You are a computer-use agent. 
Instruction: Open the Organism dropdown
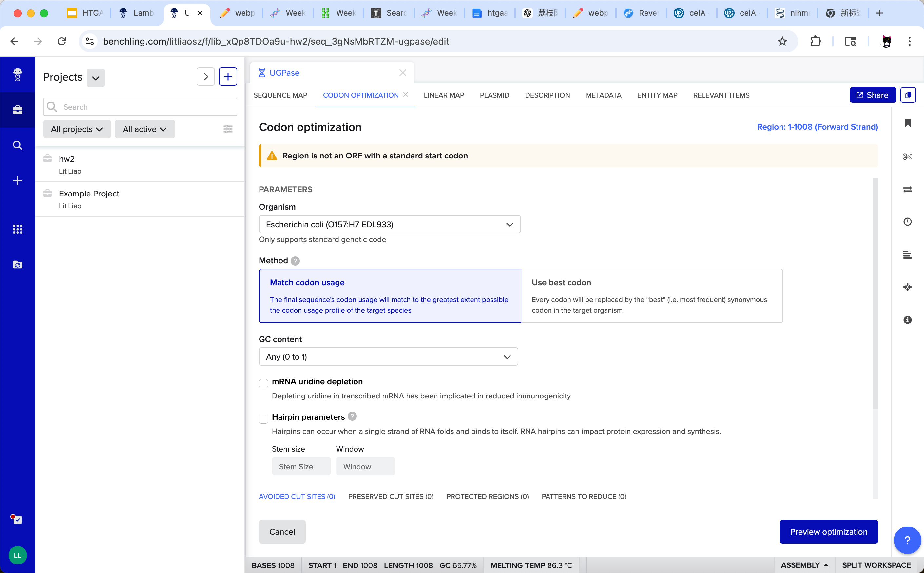389,224
